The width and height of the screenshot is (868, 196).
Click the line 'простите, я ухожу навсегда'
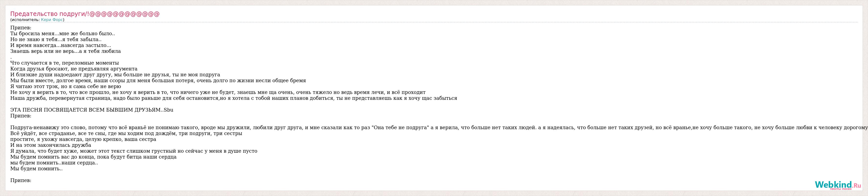[x=83, y=139]
